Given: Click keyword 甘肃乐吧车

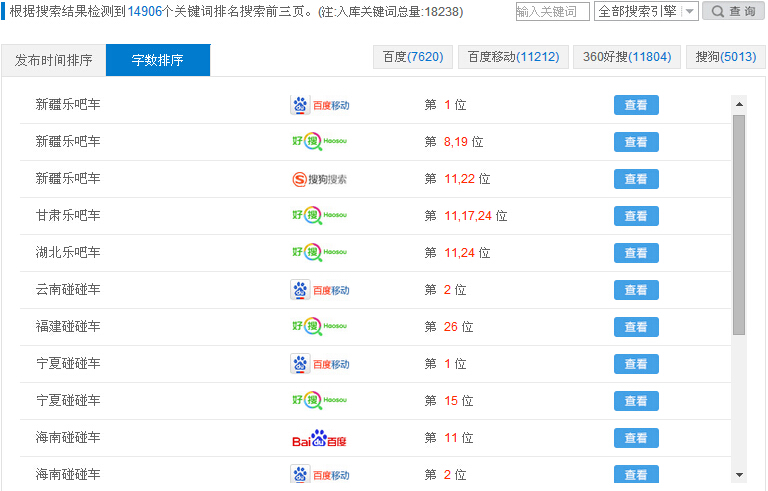Looking at the screenshot, I should point(68,216).
